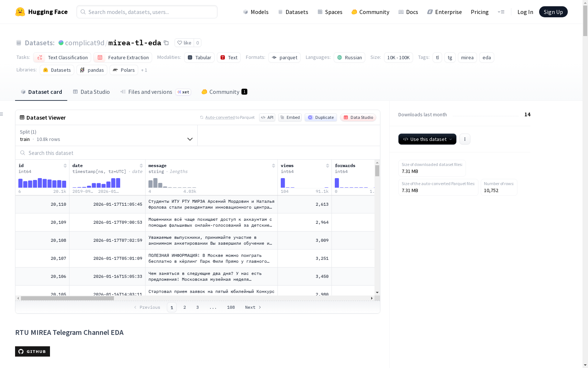Viewport: 588px width, 368px height.
Task: Select the row with id 20,110
Action: pos(195,204)
